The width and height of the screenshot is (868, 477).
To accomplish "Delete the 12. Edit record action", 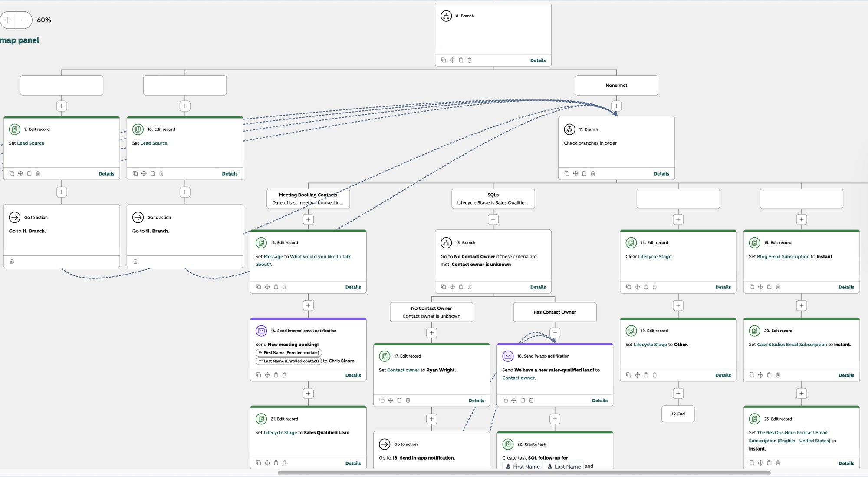I will (285, 287).
